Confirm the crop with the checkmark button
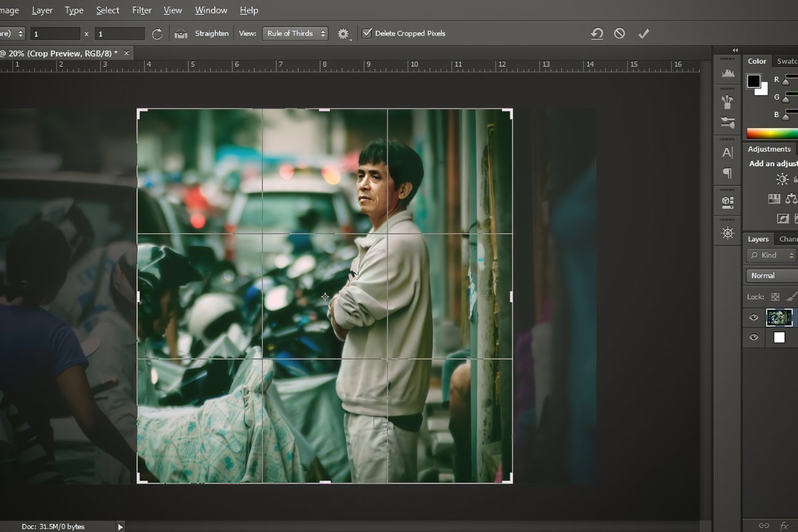The image size is (798, 532). [x=643, y=33]
